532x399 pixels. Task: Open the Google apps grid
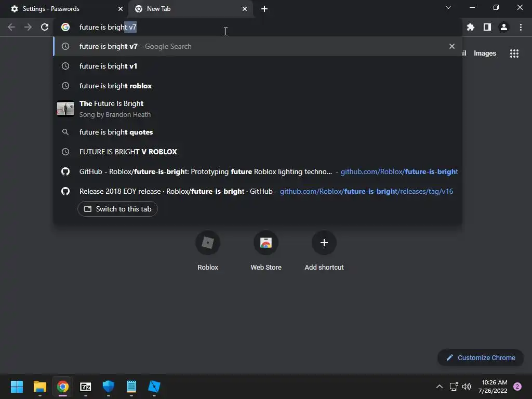click(514, 54)
